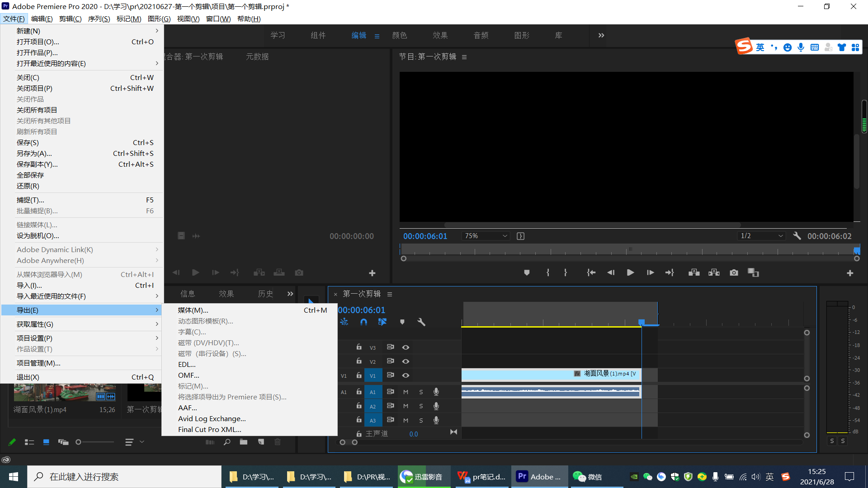Choose 媒体(M)... from export submenu
The width and height of the screenshot is (868, 488).
(x=250, y=310)
